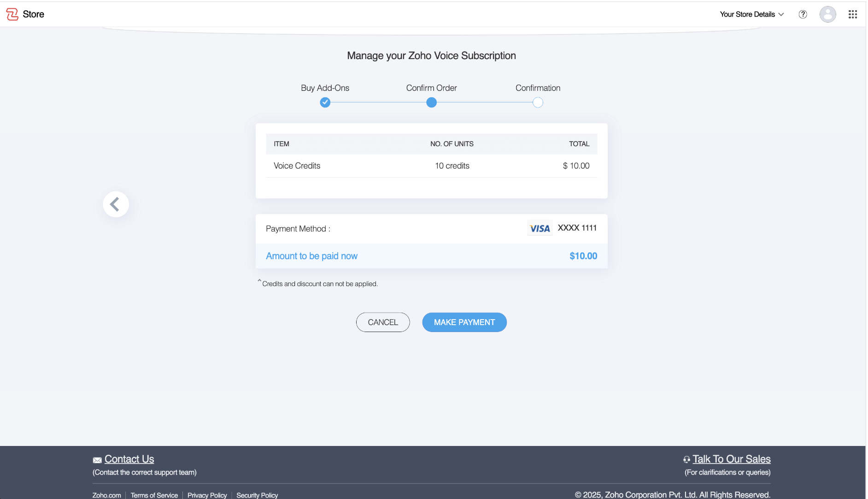The image size is (868, 499).
Task: Click the ITEM column header
Action: 282,144
